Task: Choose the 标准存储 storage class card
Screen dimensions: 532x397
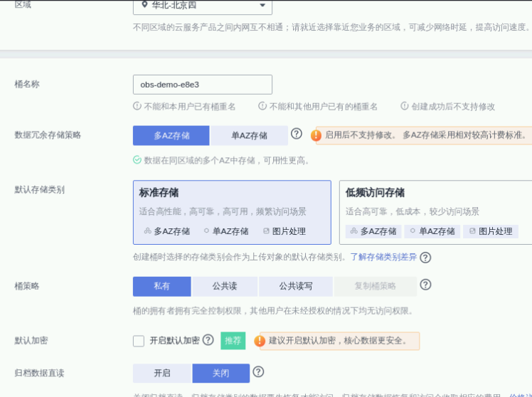Action: tap(232, 213)
